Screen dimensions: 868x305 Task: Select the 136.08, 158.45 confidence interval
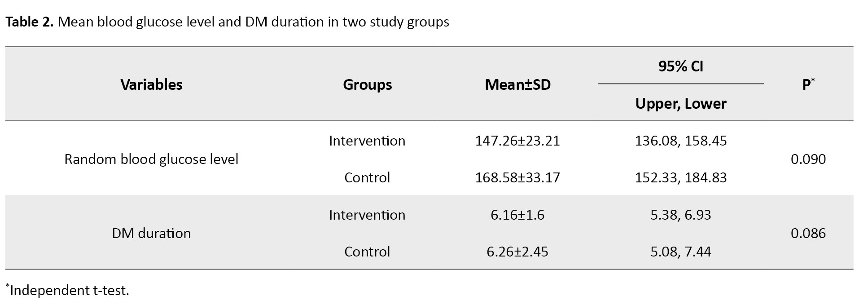[x=680, y=141]
